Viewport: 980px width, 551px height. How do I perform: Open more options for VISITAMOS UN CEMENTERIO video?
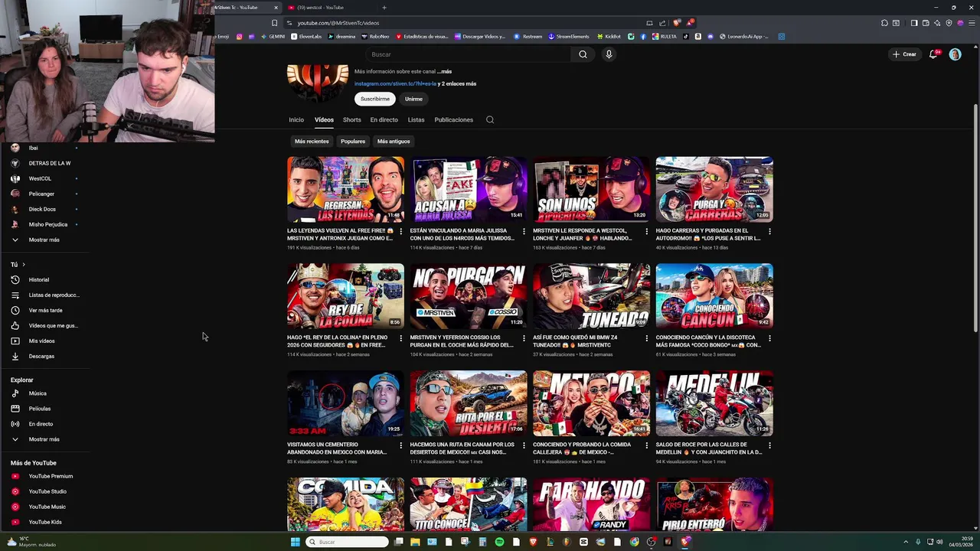(x=400, y=445)
